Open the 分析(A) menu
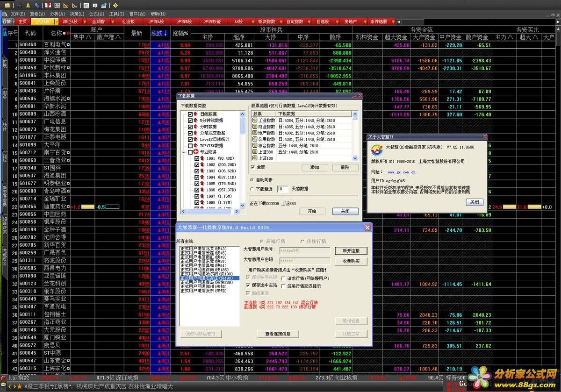 tap(58, 14)
